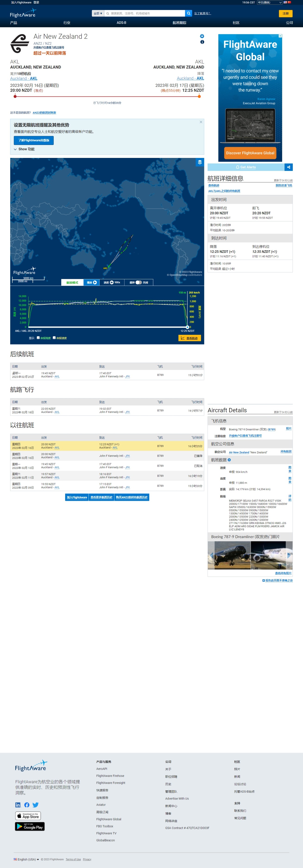
Task: Change replay speed 速度 100x
Action: click(x=112, y=282)
